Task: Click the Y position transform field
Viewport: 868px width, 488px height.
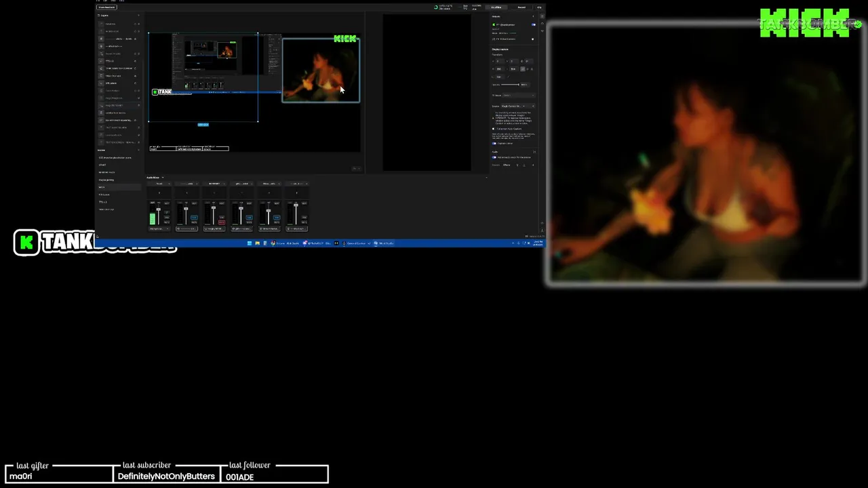Action: [x=515, y=61]
